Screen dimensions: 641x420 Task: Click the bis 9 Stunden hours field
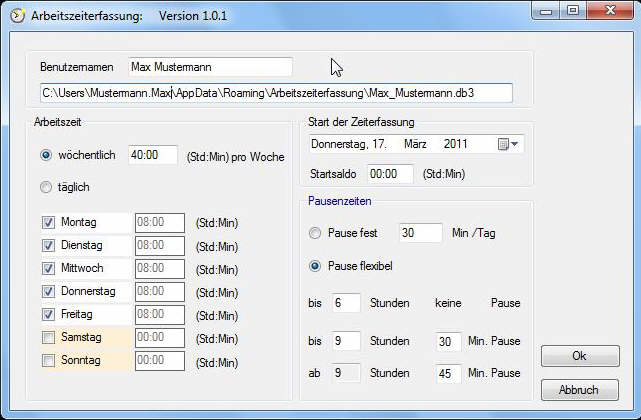pyautogui.click(x=346, y=341)
